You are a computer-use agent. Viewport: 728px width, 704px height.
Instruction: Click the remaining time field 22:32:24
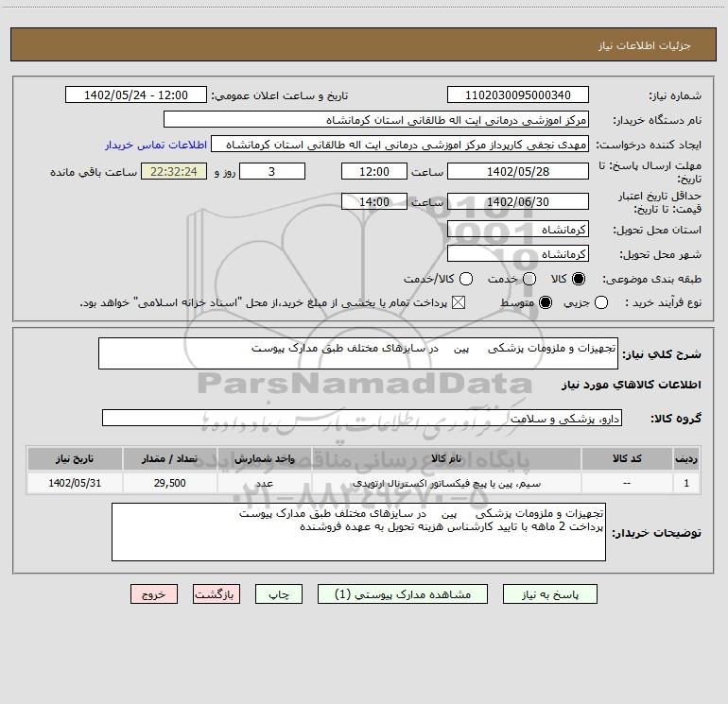coord(174,171)
